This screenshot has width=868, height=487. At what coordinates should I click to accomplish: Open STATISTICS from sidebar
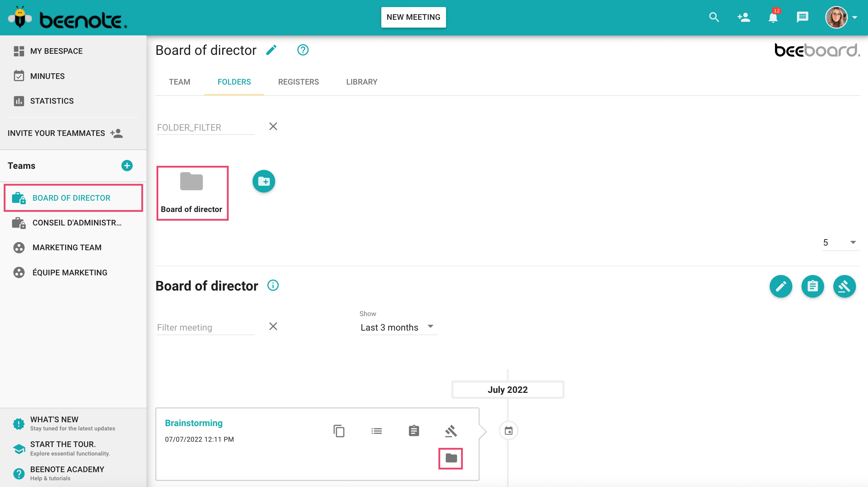click(x=44, y=101)
